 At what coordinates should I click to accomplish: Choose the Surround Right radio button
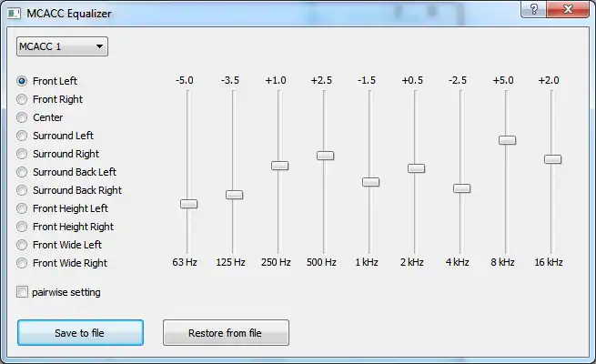click(22, 154)
